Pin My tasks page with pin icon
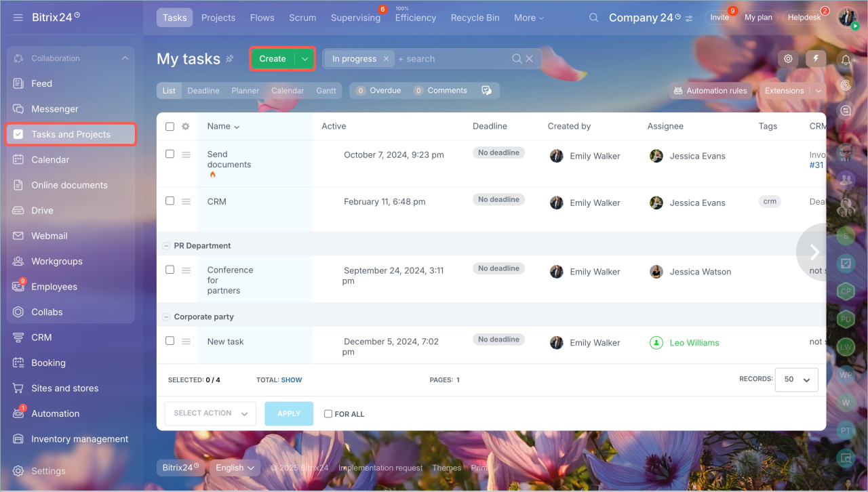The image size is (868, 492). (230, 59)
